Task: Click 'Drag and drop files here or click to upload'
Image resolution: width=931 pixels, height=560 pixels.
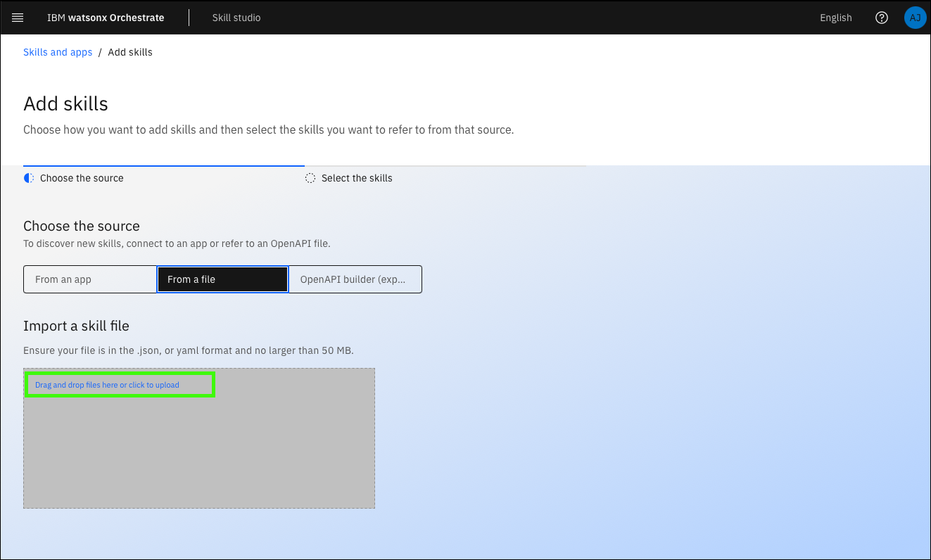Action: pos(107,385)
